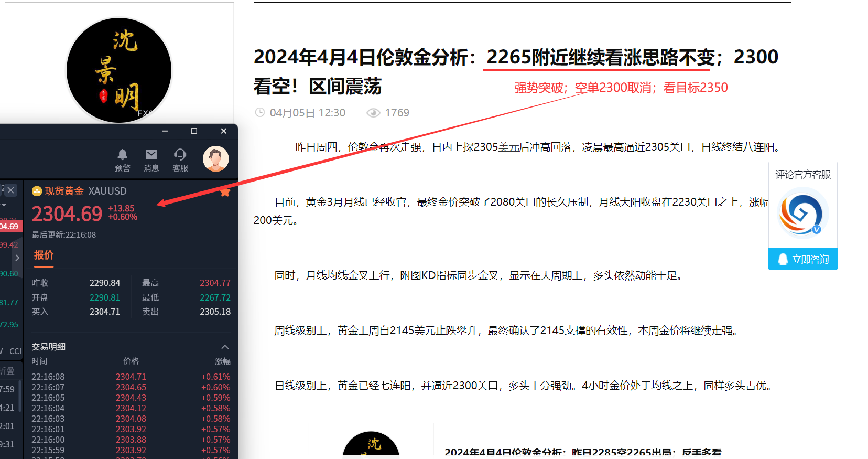Click the 最后更新:22:16:08 timestamp
868x459 pixels.
(x=64, y=235)
